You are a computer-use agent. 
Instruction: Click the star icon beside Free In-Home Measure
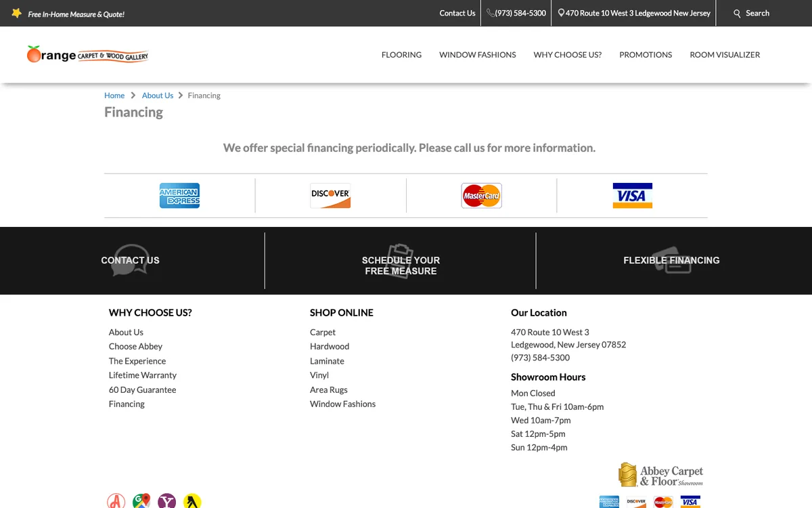[x=17, y=13]
